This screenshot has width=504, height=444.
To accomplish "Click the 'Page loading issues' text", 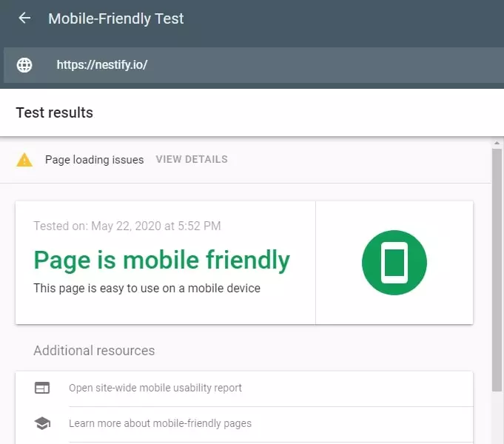I will 94,160.
